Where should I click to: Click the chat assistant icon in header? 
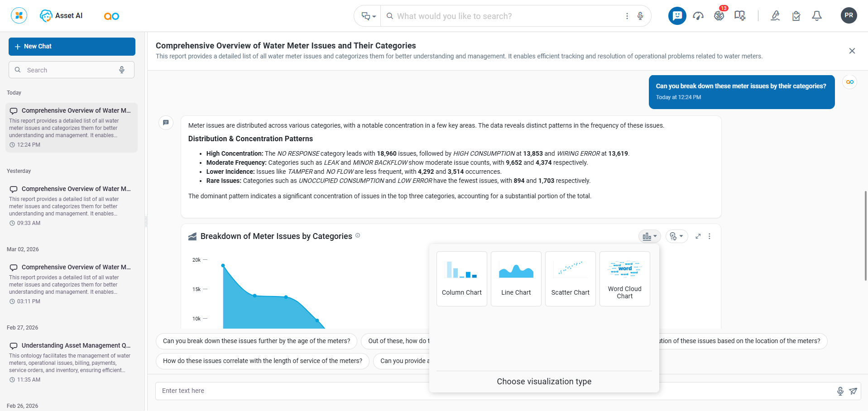pos(677,16)
